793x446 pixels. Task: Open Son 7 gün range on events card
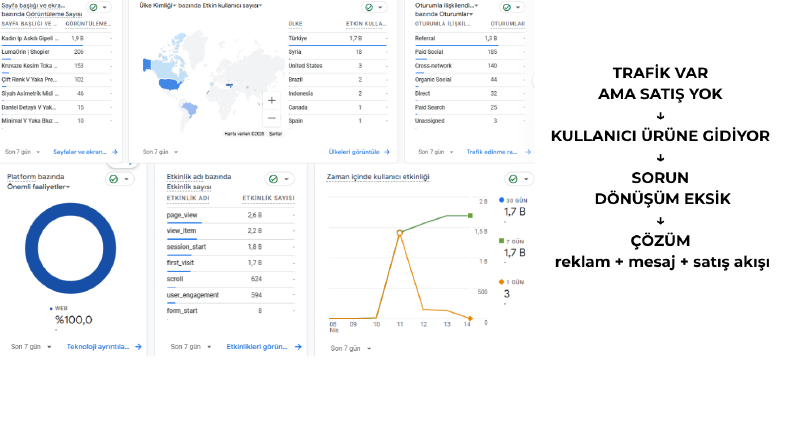pos(191,347)
